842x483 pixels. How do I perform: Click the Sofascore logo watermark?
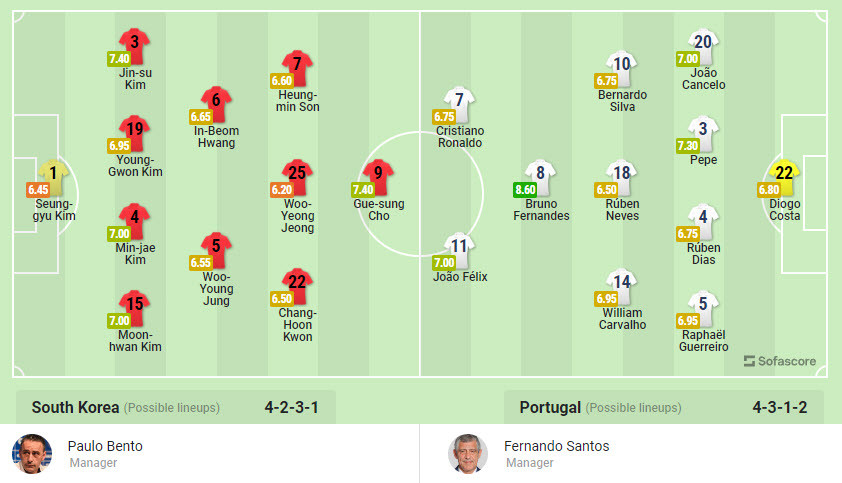tap(780, 361)
